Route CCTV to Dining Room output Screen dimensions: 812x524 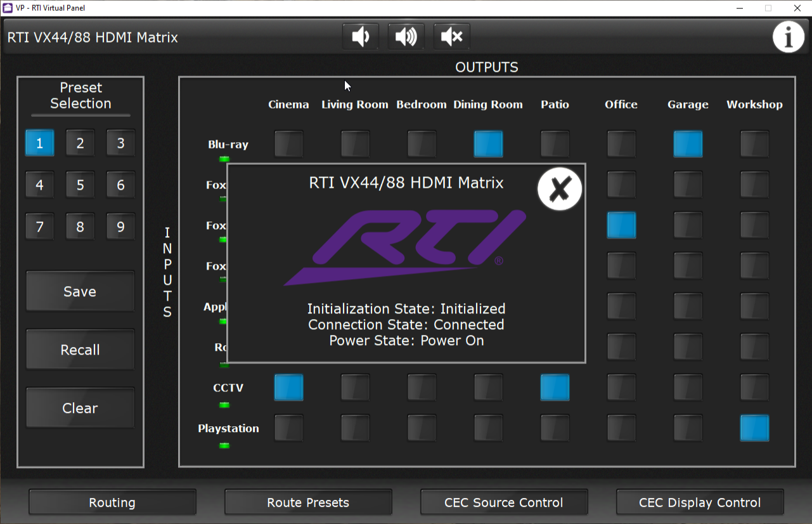488,388
